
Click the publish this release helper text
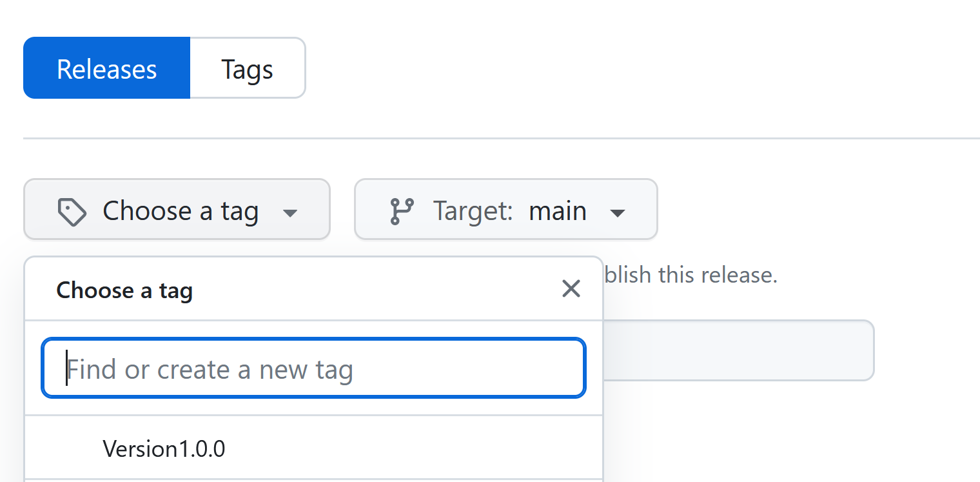(691, 275)
